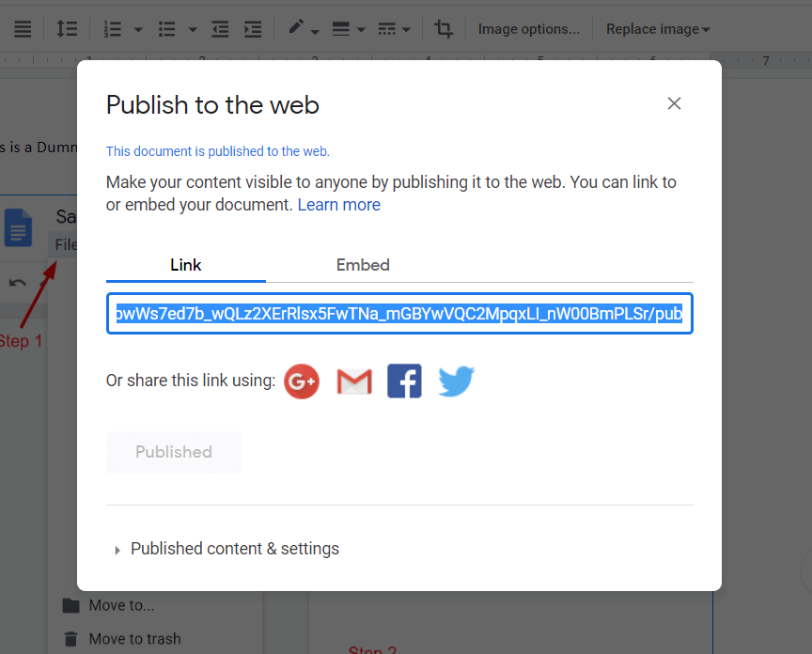Open the Learn more link
The width and height of the screenshot is (812, 654).
[x=338, y=204]
